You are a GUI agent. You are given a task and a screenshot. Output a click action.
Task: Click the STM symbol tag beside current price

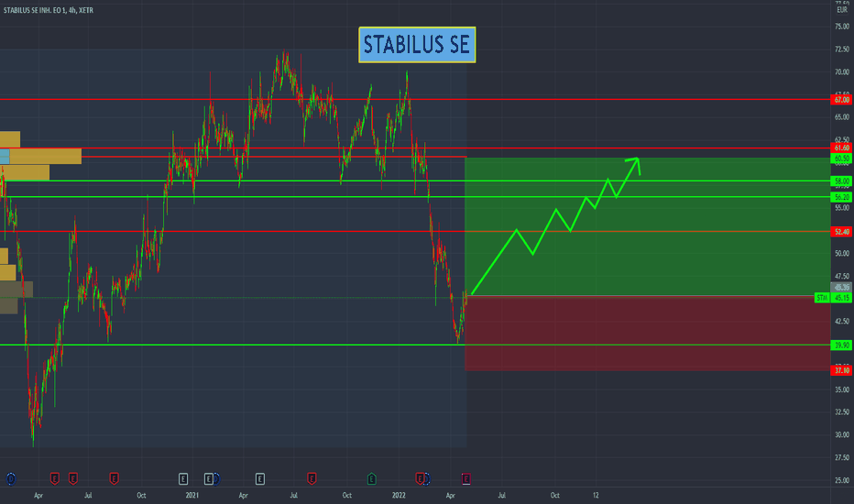pyautogui.click(x=822, y=298)
